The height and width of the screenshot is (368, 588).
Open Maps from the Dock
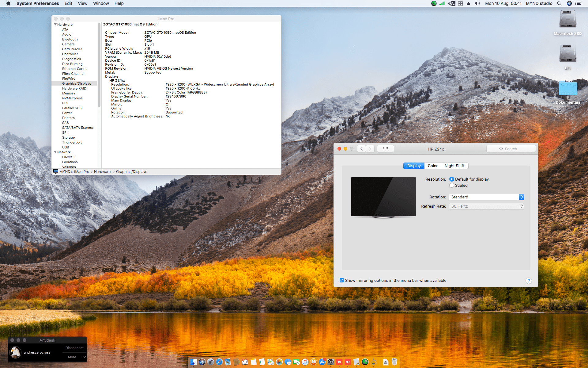[x=271, y=362]
